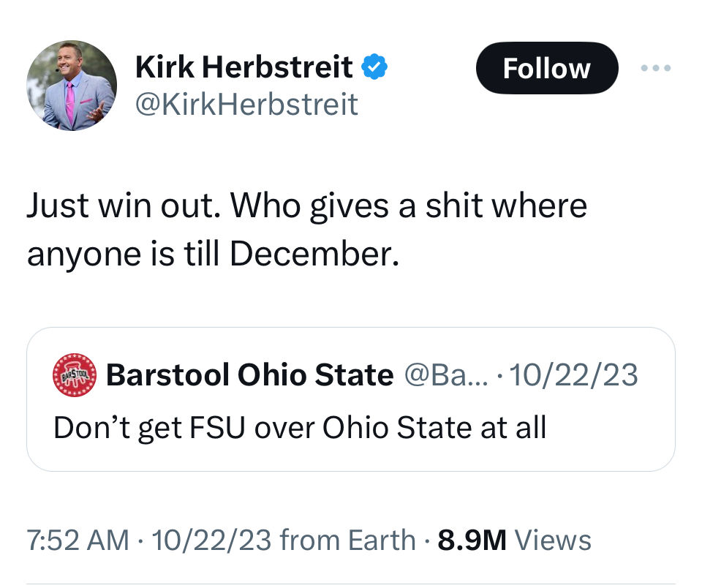The height and width of the screenshot is (588, 702).
Task: Follow Kirk Herbstreit
Action: [x=546, y=68]
